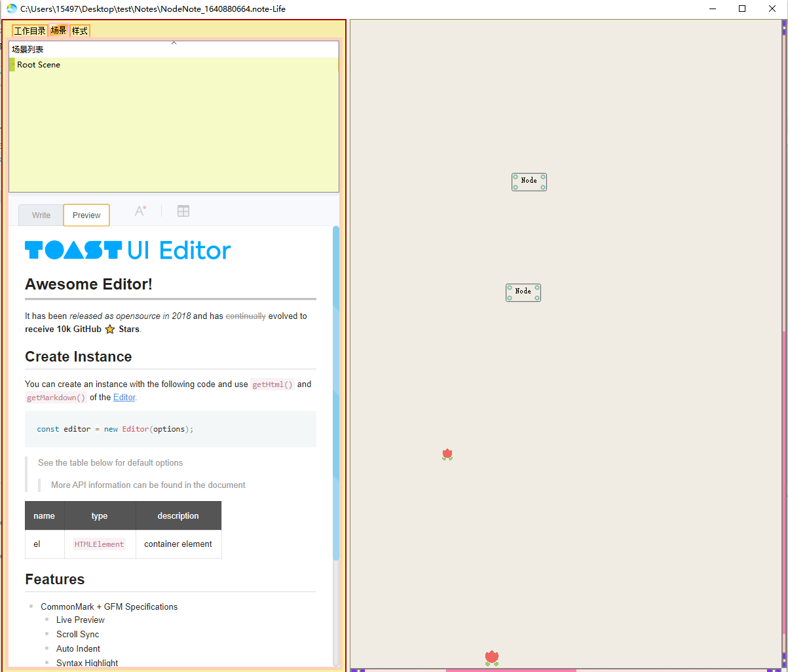This screenshot has height=672, width=788.
Task: Click the const editor code block
Action: (170, 429)
